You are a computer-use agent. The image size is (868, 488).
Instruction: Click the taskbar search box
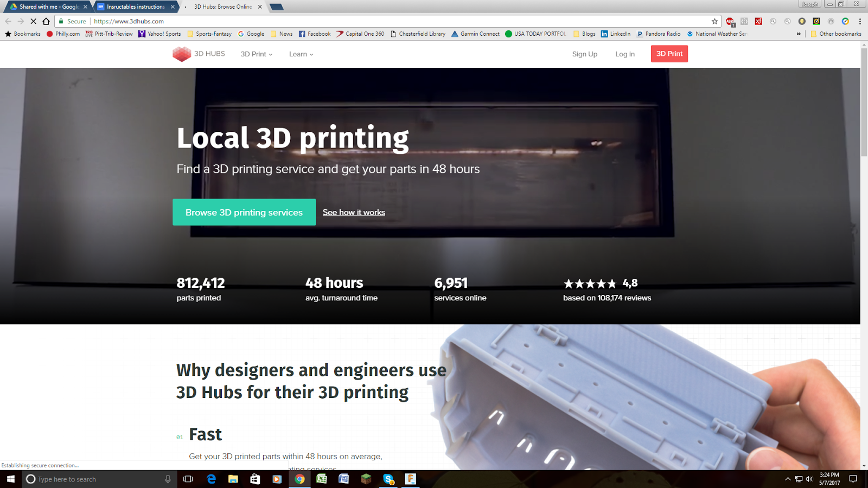pos(99,479)
